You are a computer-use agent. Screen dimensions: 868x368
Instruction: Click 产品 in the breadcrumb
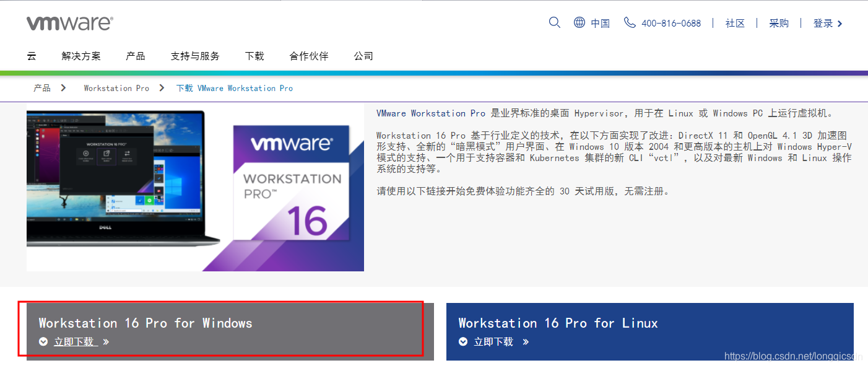[42, 88]
